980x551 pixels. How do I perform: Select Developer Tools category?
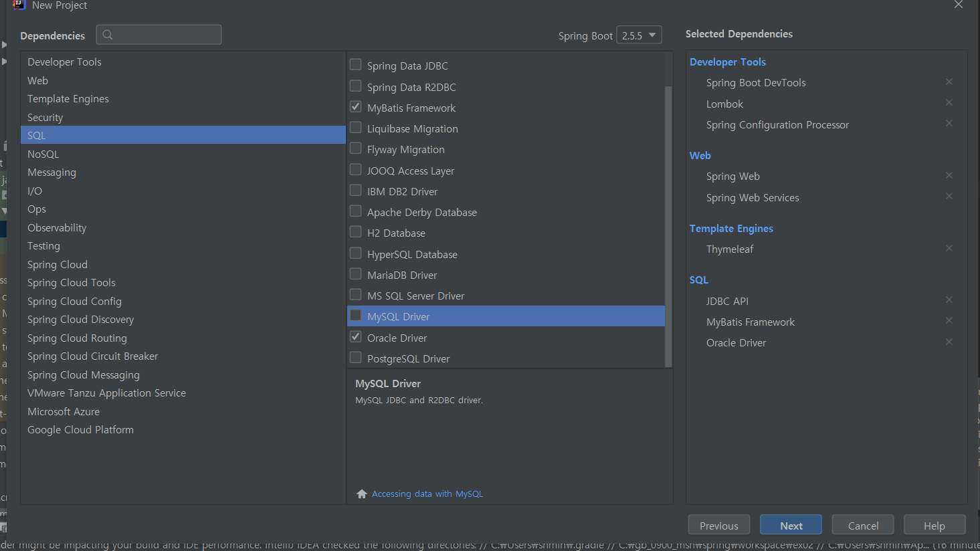[183, 62]
